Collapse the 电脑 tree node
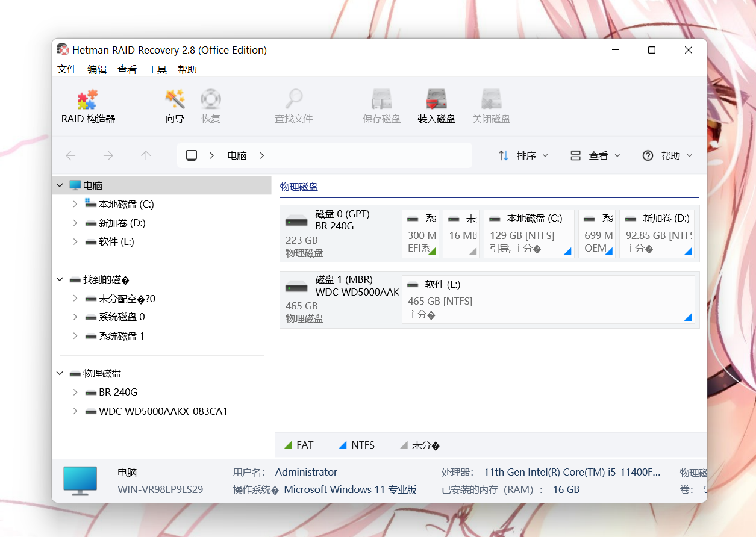Viewport: 756px width, 537px height. pos(60,185)
